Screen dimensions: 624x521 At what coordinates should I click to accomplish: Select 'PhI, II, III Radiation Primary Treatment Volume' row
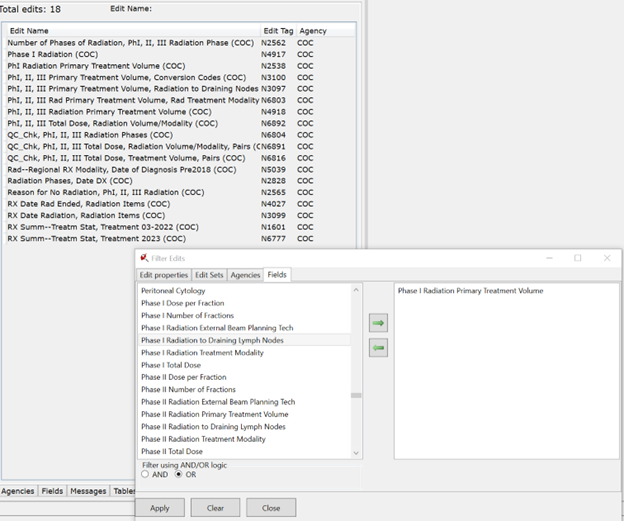click(180, 112)
